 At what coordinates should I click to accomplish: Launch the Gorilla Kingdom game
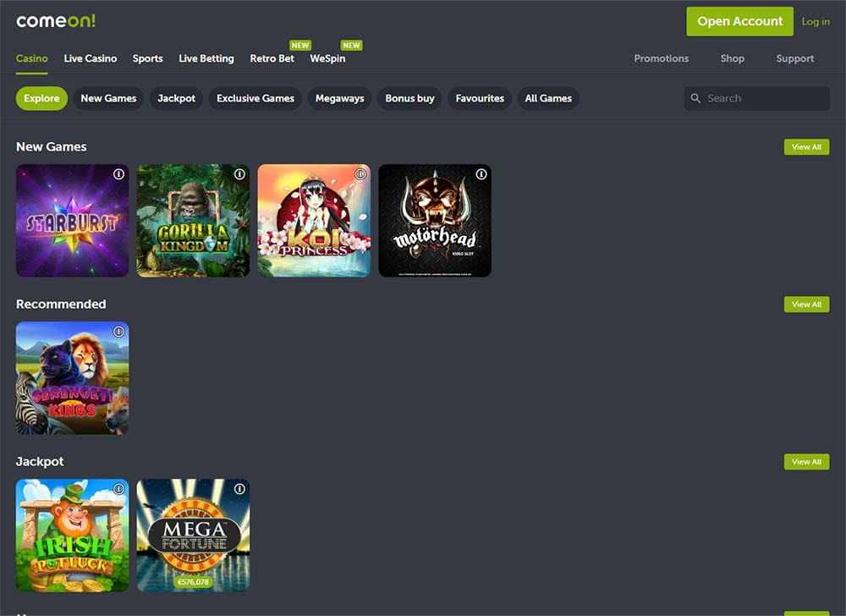pyautogui.click(x=193, y=221)
